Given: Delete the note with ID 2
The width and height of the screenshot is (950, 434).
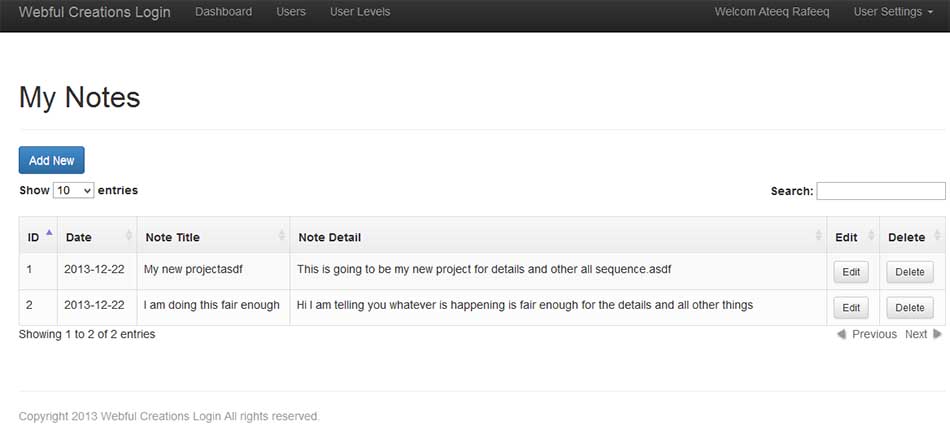Looking at the screenshot, I should click(909, 307).
